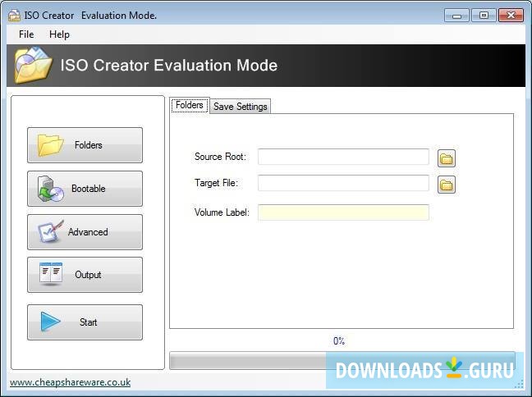Open the Help menu
The height and width of the screenshot is (397, 532).
click(x=59, y=34)
